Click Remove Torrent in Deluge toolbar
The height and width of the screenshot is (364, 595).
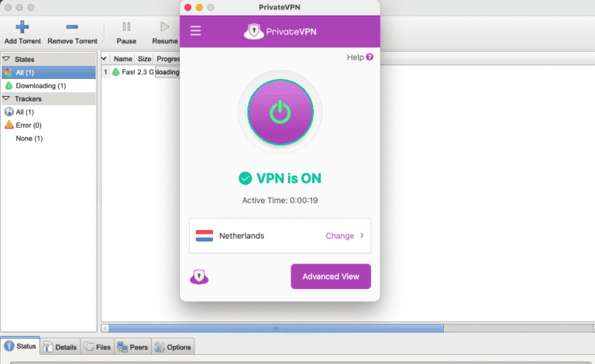(72, 33)
